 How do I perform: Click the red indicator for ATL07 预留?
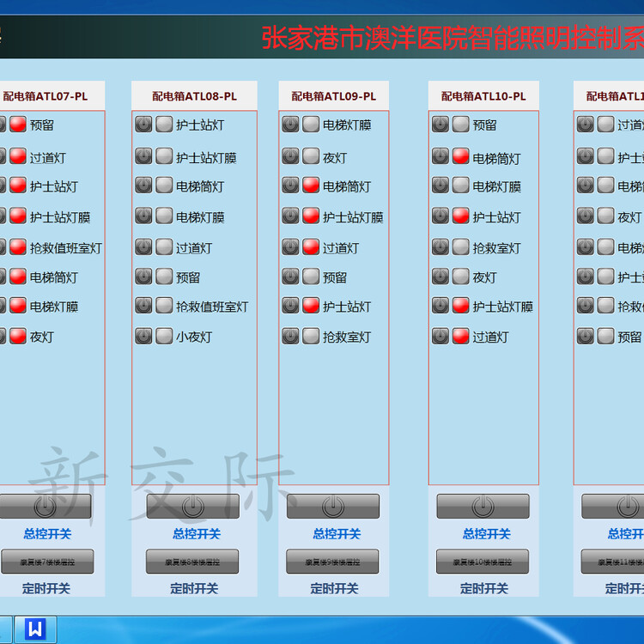click(18, 124)
